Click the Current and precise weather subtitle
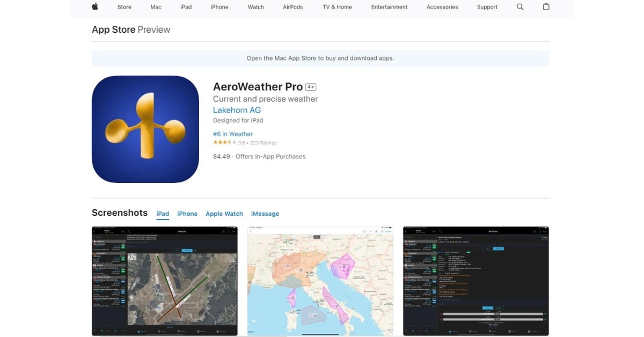The image size is (644, 337). coord(266,99)
